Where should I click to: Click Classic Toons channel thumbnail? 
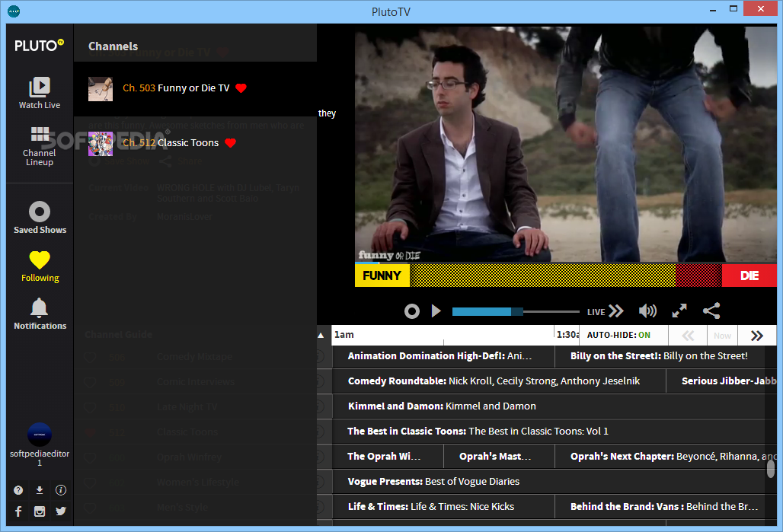pos(101,144)
